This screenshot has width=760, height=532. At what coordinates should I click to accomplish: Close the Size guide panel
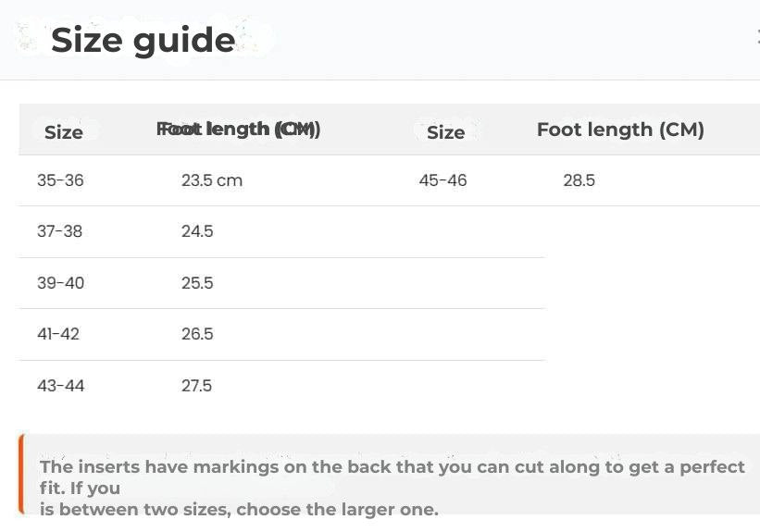click(757, 38)
